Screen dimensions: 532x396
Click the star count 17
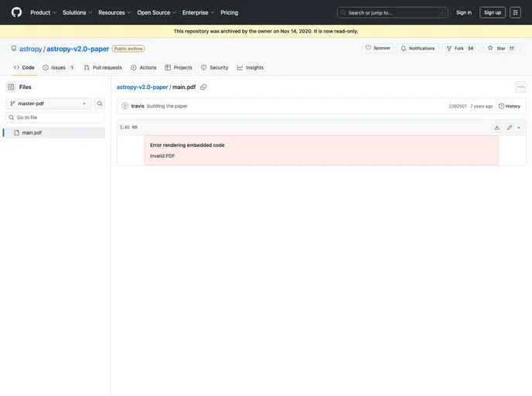512,48
